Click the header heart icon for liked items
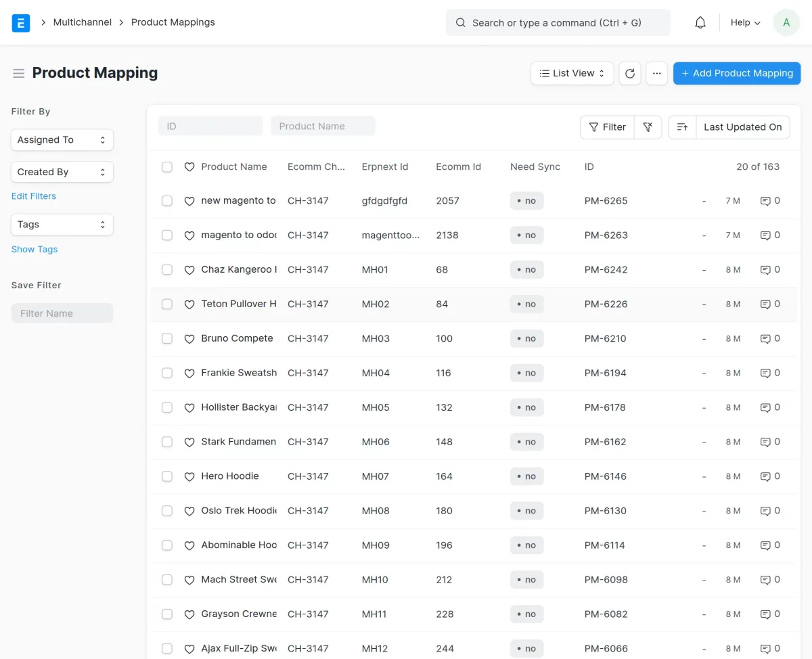 (189, 167)
